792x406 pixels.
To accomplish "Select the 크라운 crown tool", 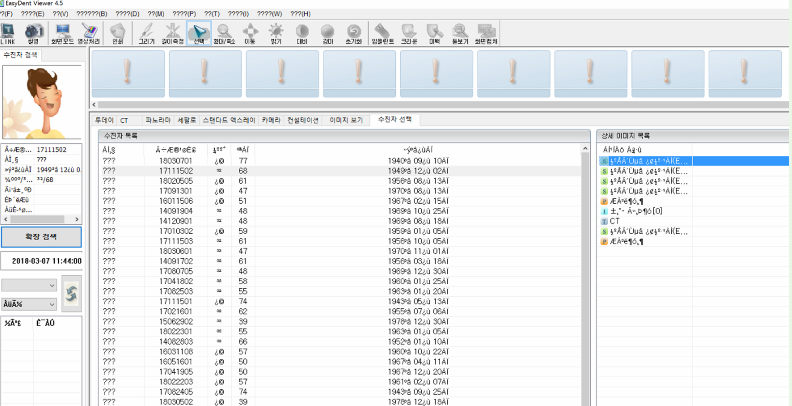I will (x=409, y=34).
